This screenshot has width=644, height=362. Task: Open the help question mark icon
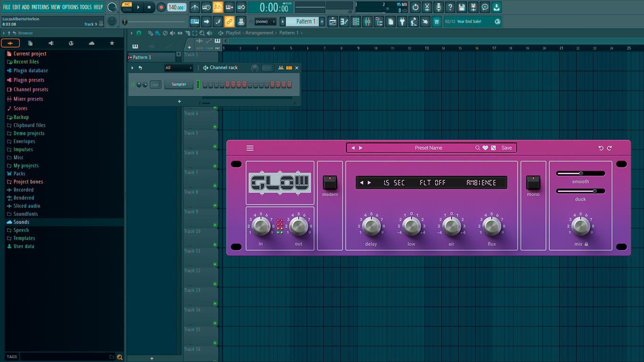click(450, 7)
